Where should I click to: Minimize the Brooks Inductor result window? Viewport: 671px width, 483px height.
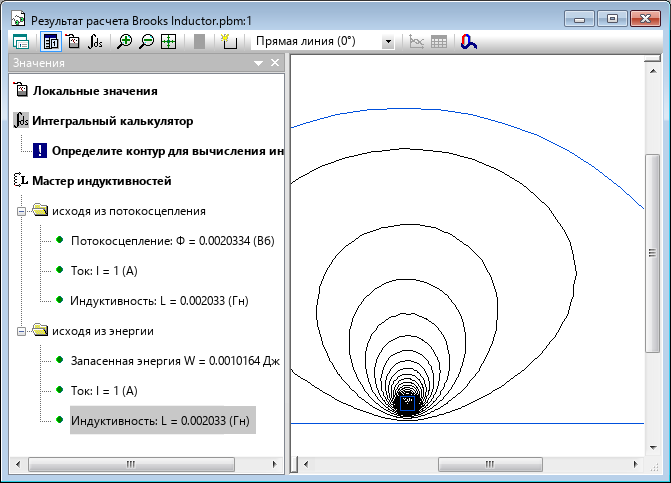point(579,19)
